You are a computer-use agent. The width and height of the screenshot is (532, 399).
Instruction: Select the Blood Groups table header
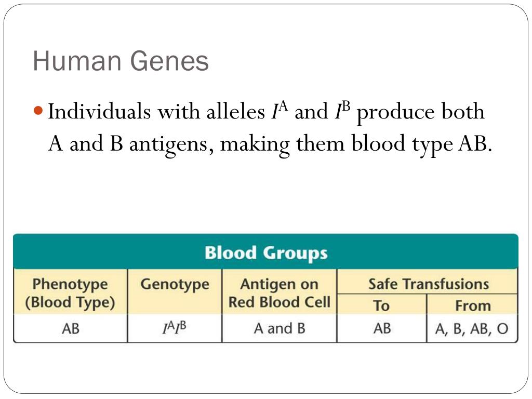[265, 252]
